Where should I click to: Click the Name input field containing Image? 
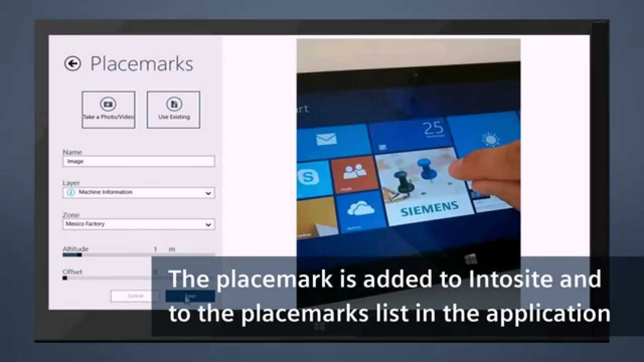pyautogui.click(x=139, y=161)
